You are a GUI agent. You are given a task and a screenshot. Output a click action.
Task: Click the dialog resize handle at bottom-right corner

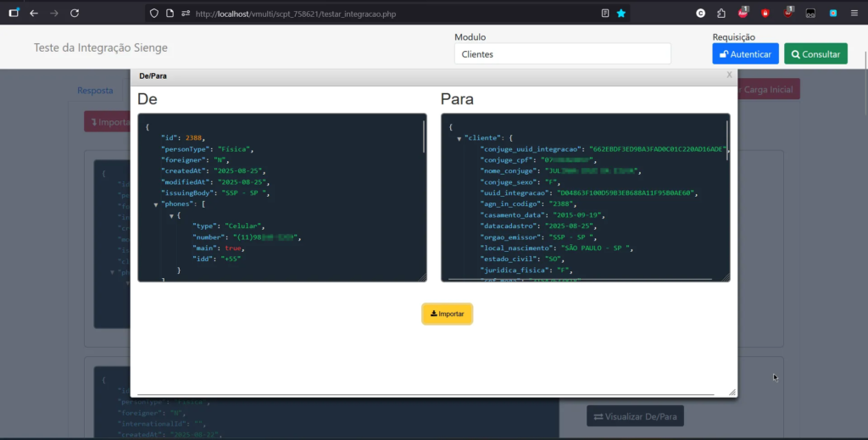[x=732, y=393]
